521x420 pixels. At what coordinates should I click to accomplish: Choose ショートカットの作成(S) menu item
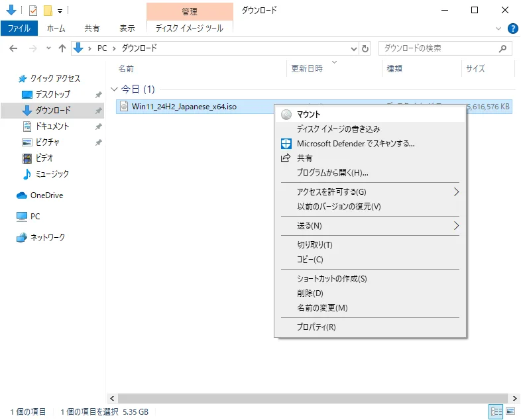[x=370, y=278]
